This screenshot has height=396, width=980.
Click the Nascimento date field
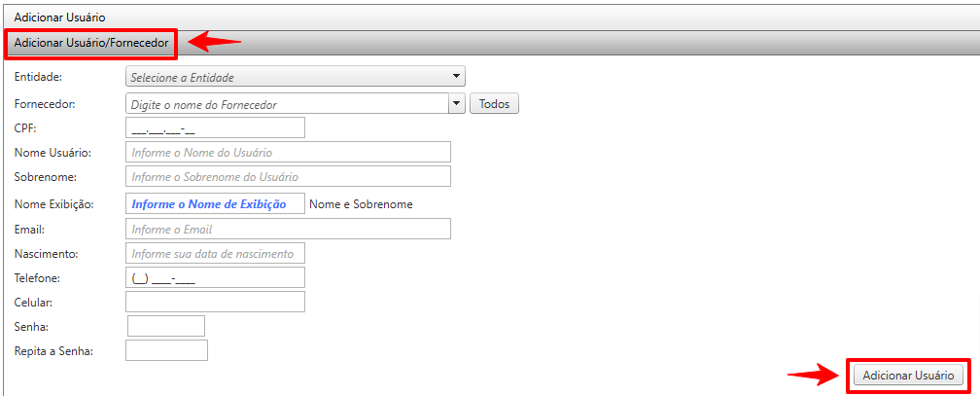point(215,253)
